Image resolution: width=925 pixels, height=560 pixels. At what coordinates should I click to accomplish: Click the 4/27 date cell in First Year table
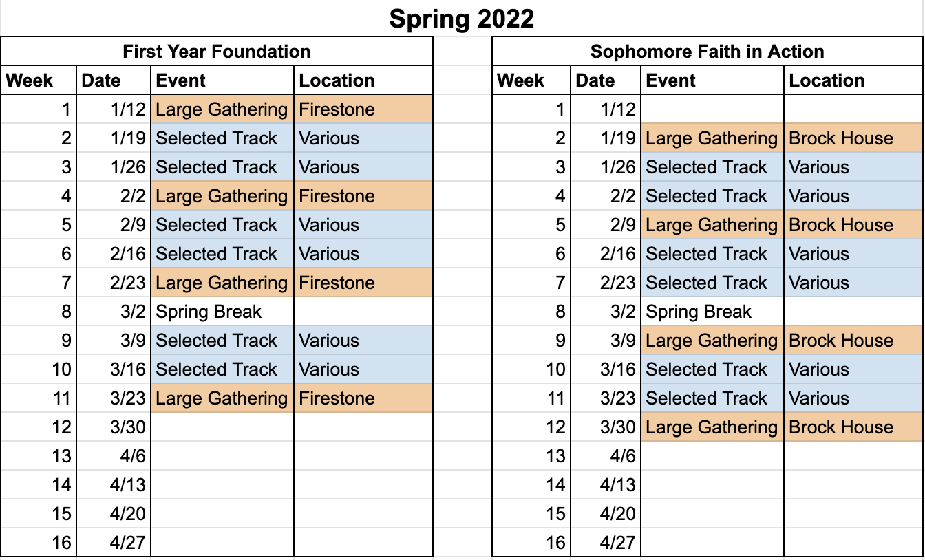pos(114,543)
